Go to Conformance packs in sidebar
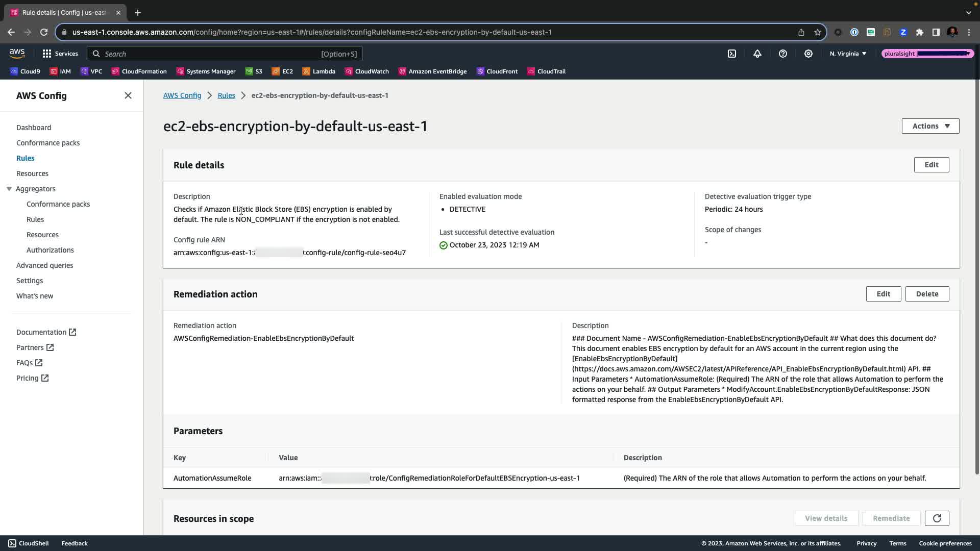The height and width of the screenshot is (551, 980). pyautogui.click(x=48, y=143)
